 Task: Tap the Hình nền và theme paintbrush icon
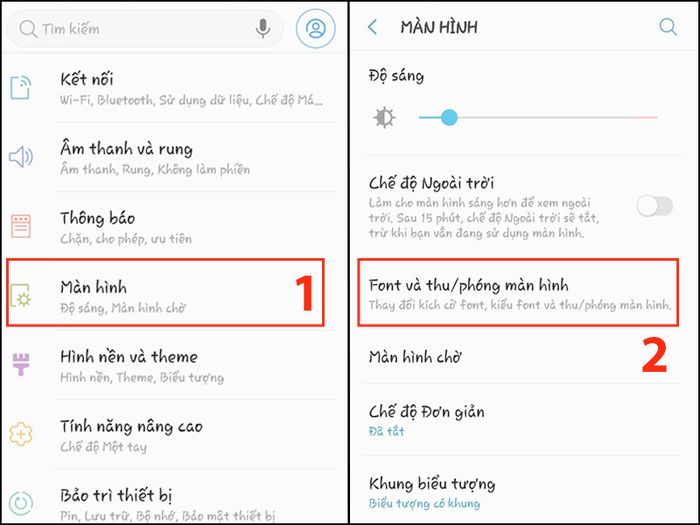click(x=21, y=364)
